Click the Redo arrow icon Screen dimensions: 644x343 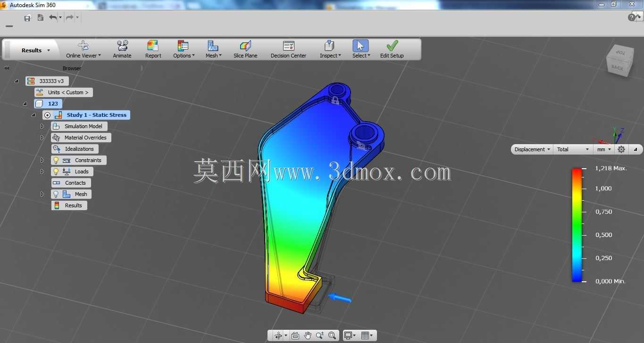(x=69, y=17)
